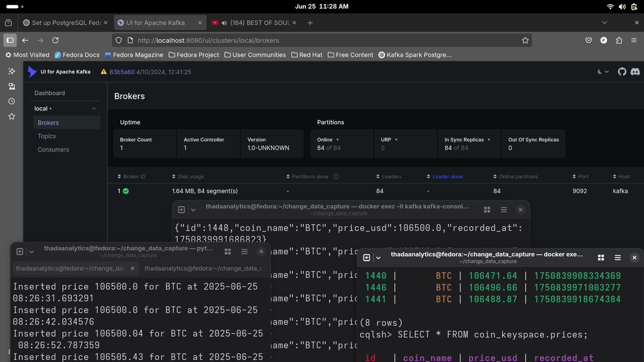
Task: Sort table by Partitions skew column
Action: coord(309,176)
